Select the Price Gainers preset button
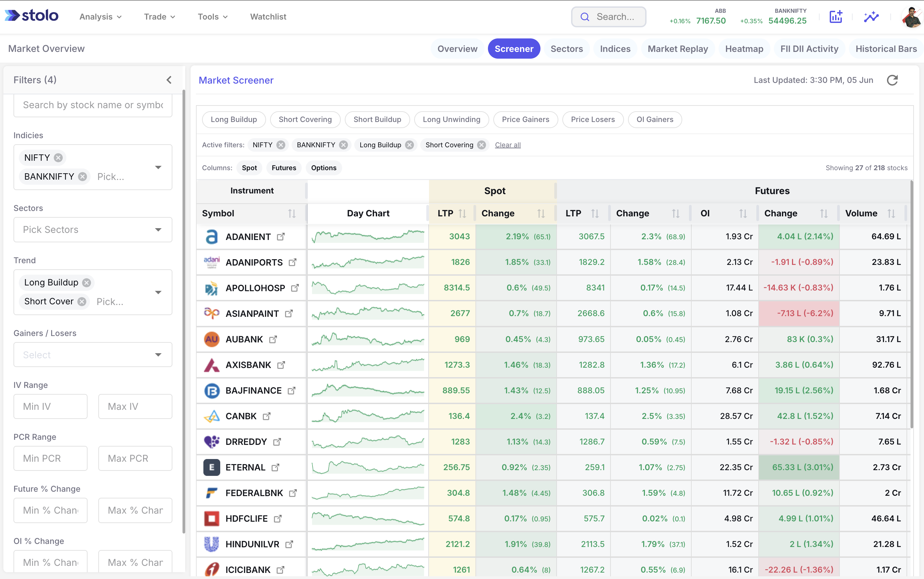Image resolution: width=924 pixels, height=579 pixels. (x=525, y=120)
